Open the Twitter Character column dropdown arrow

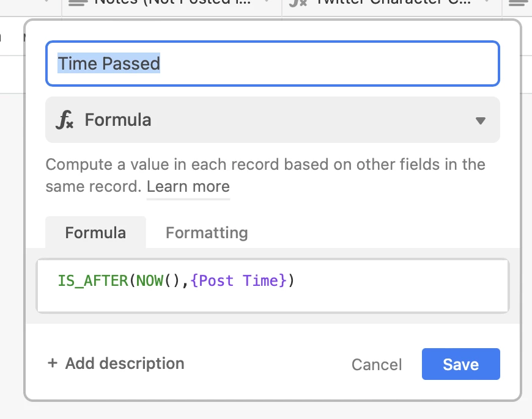(487, 2)
